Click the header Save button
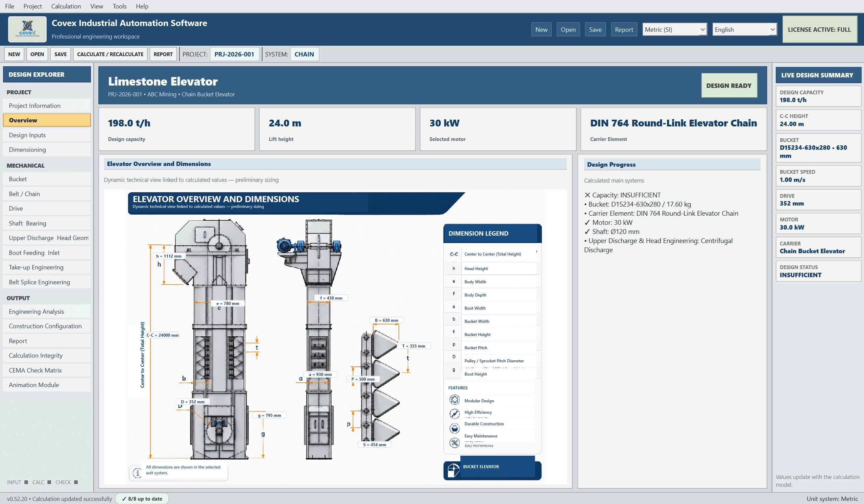 [x=595, y=29]
